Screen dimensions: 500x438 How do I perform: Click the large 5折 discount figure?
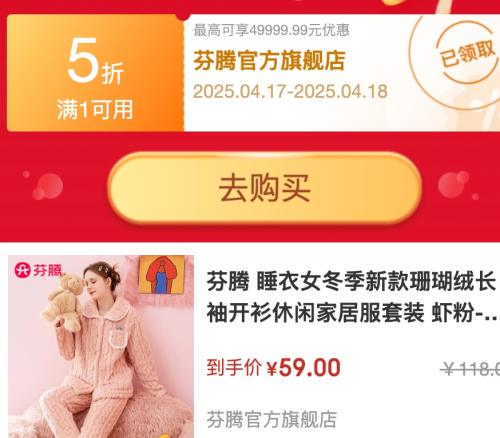(96, 61)
